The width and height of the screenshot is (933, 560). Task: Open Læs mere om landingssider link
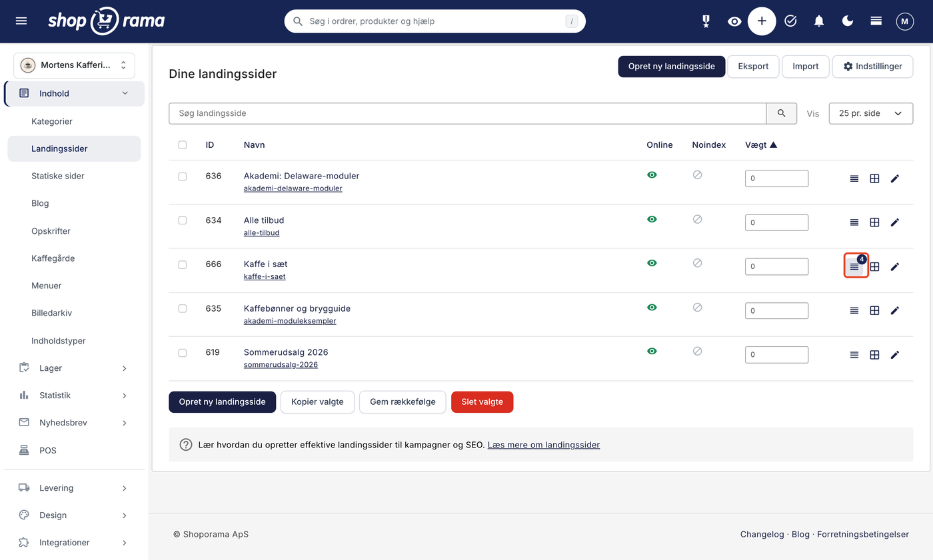[544, 445]
